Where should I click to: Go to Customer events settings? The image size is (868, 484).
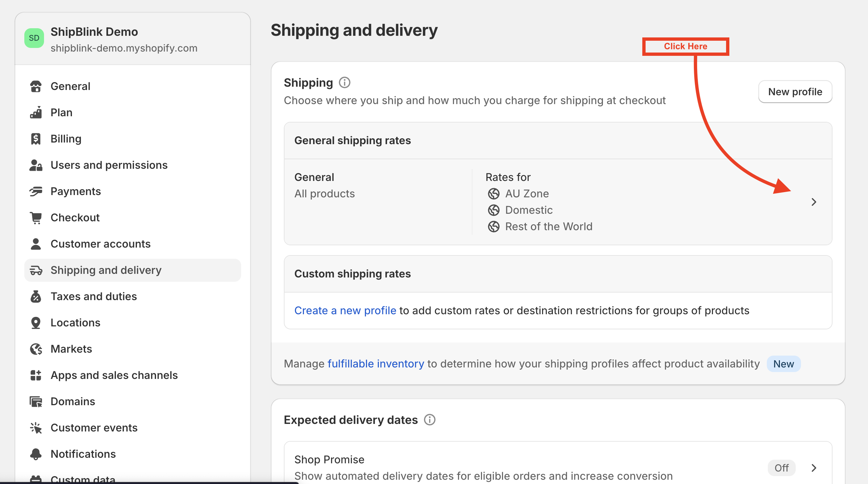[x=132, y=428]
